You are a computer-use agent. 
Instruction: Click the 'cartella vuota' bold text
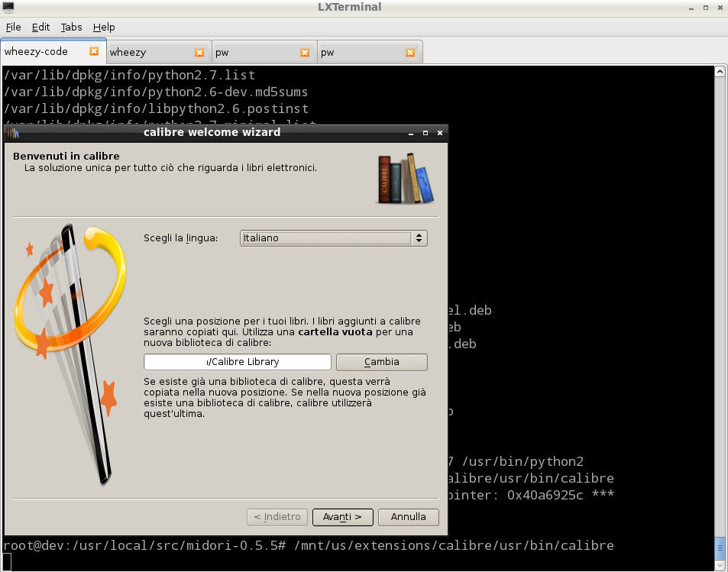pyautogui.click(x=335, y=332)
